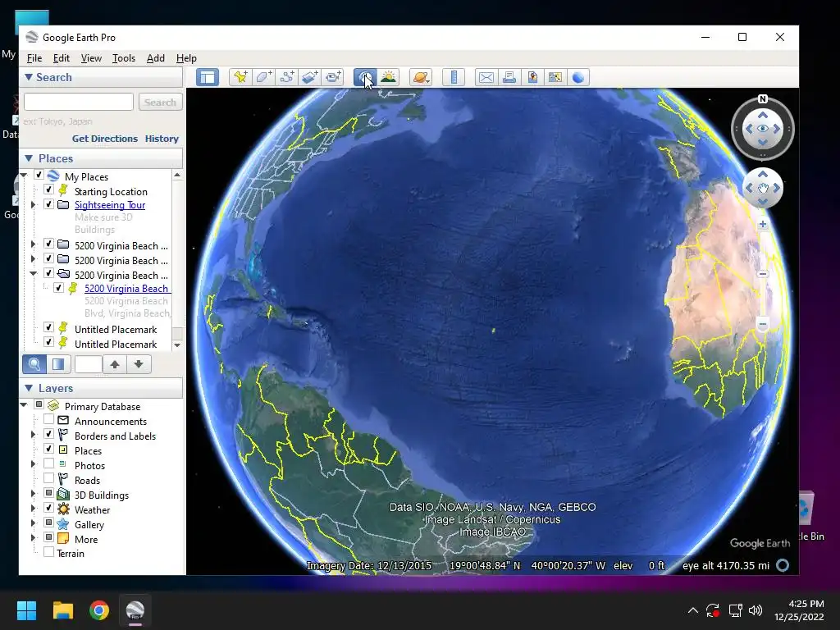Start Record a Tour tool
Viewport: 840px width, 630px height.
pyautogui.click(x=333, y=77)
